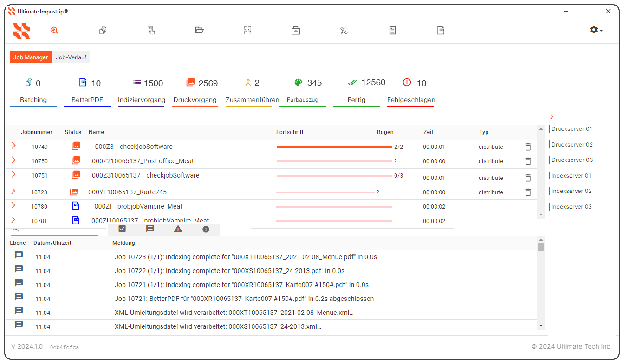
Task: Open Druckserver 02 in the sidebar
Action: 572,144
